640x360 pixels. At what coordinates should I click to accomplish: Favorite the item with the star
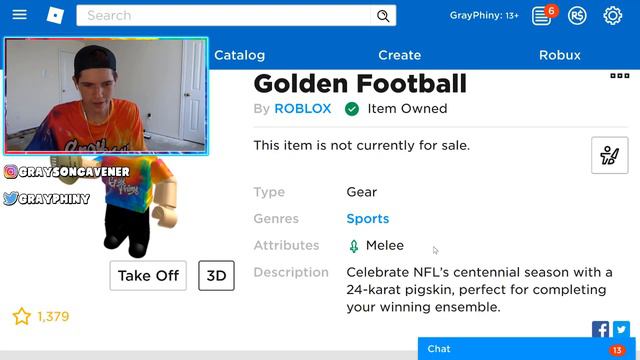[22, 316]
